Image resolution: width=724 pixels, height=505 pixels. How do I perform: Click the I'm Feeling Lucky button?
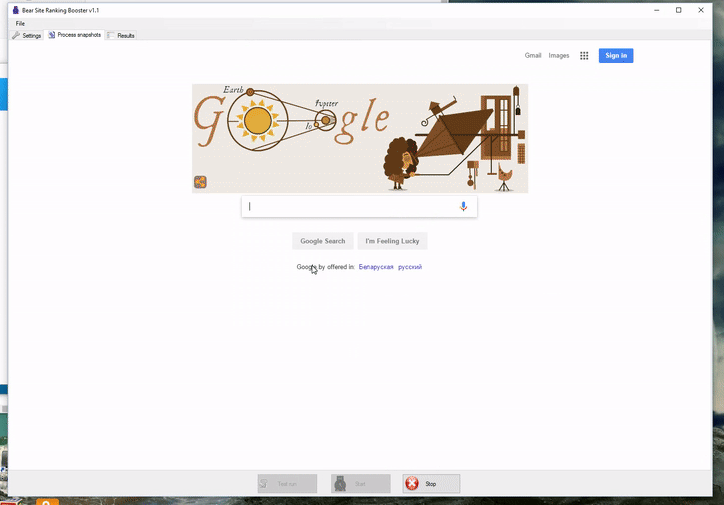pyautogui.click(x=392, y=241)
